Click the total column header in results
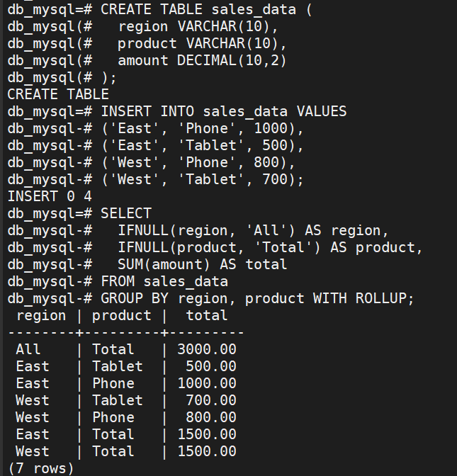The width and height of the screenshot is (457, 476). [x=206, y=315]
